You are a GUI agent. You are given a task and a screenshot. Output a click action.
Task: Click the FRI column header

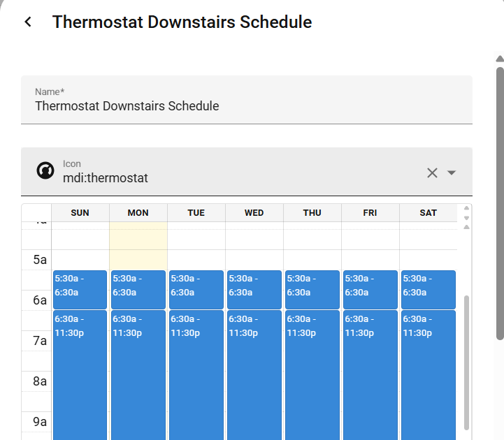(370, 213)
